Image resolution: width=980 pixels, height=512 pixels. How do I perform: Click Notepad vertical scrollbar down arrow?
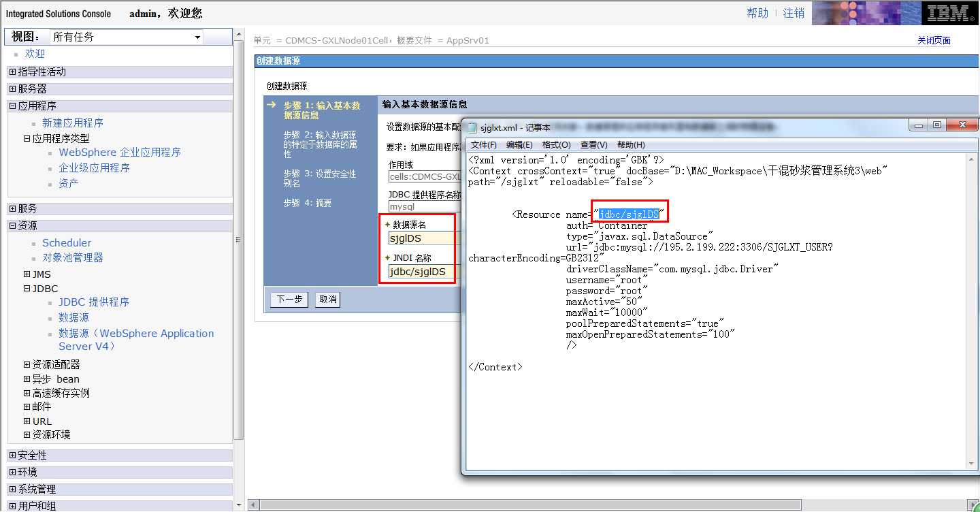pos(970,464)
